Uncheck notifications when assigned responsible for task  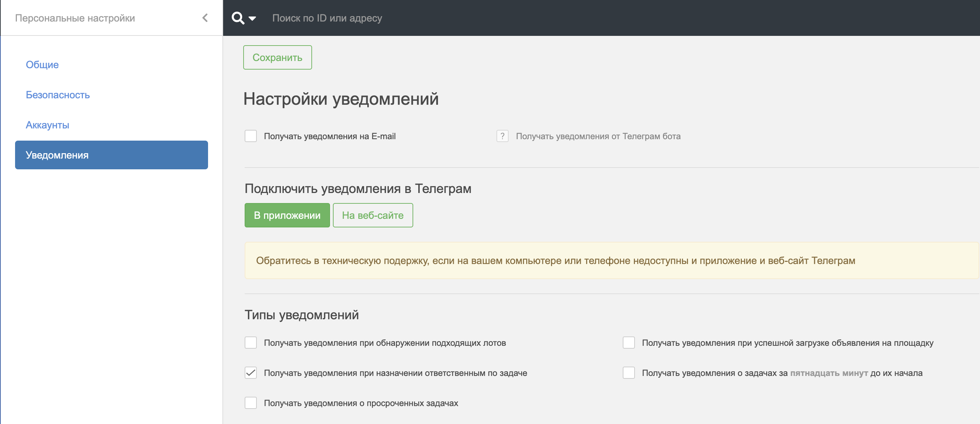coord(251,373)
